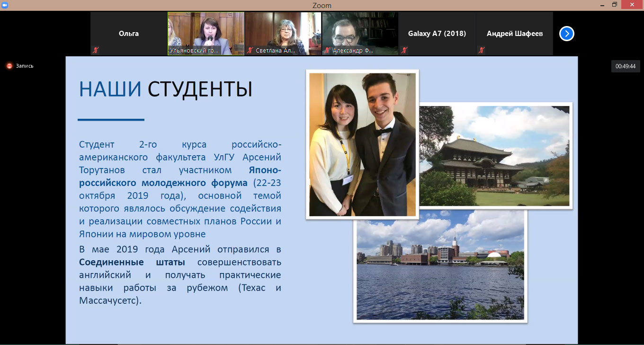Click the text Арсений Торутанов
644x345 pixels.
(180, 163)
